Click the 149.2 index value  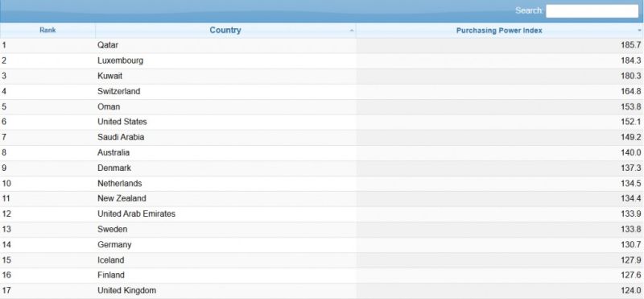(x=631, y=137)
